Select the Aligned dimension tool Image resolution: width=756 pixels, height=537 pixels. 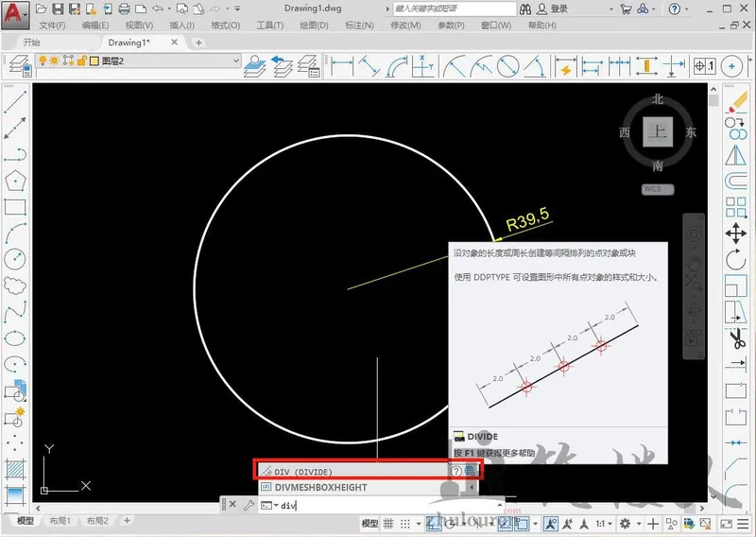coord(369,66)
